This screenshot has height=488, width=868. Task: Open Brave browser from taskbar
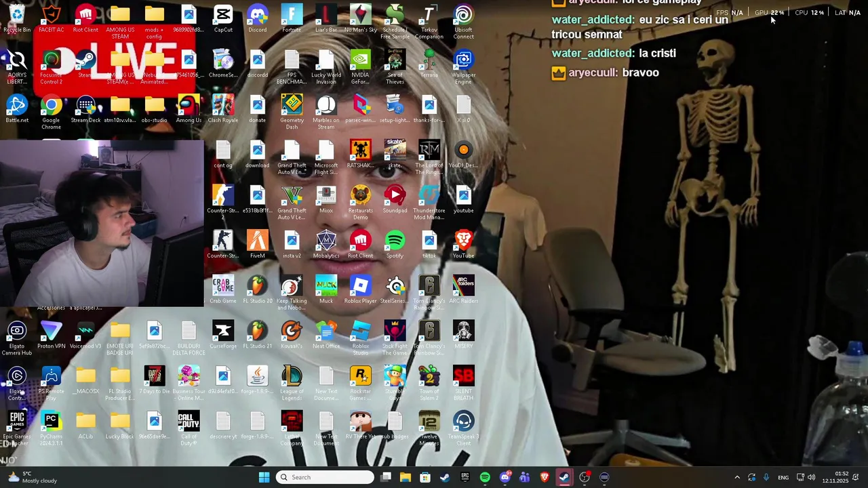(x=545, y=477)
